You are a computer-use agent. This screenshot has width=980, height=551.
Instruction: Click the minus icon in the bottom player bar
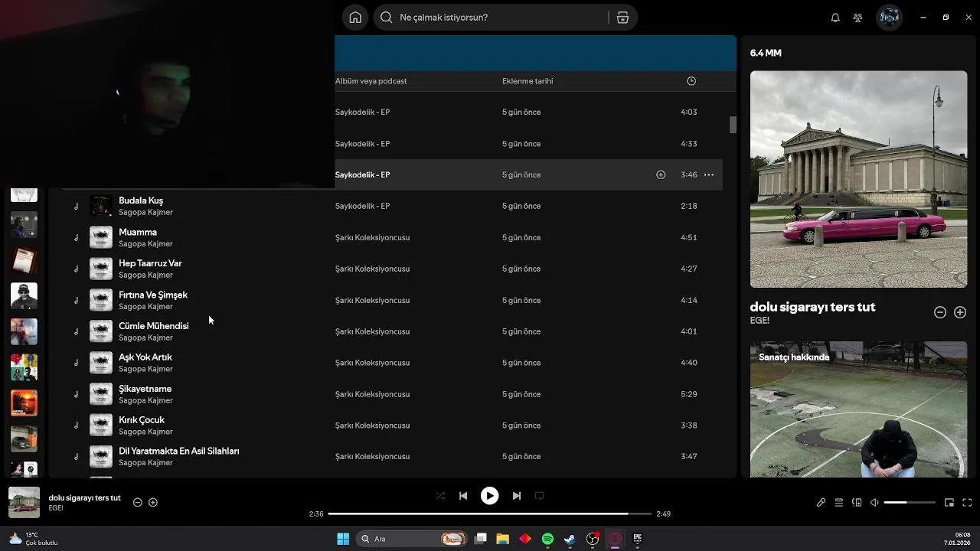click(138, 502)
